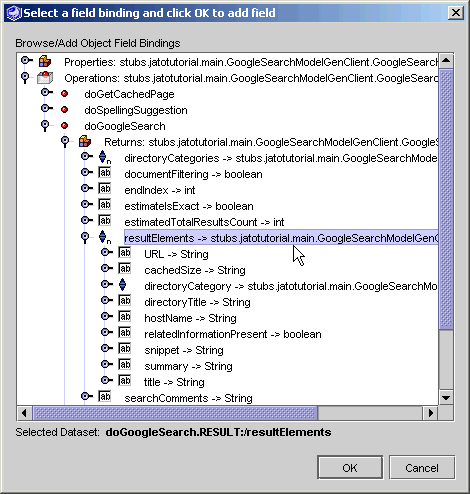Select 'estimateIsExact -> boolean' field
The height and width of the screenshot is (494, 470).
point(189,206)
